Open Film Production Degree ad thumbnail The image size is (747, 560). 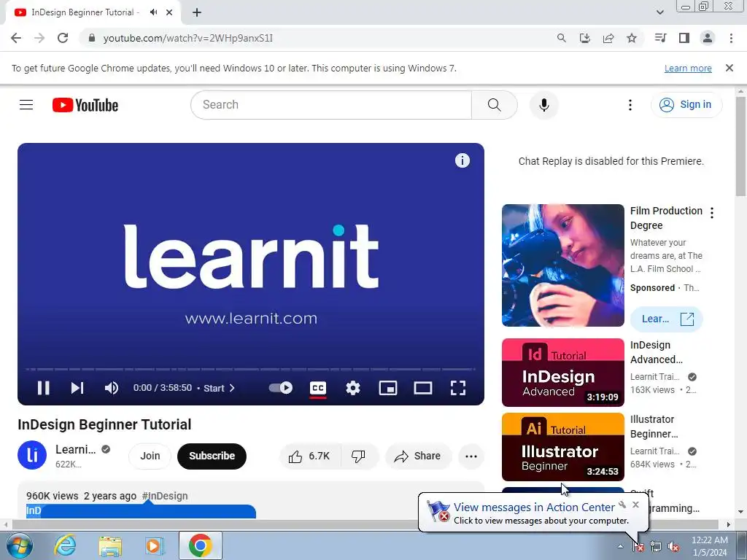pos(563,265)
